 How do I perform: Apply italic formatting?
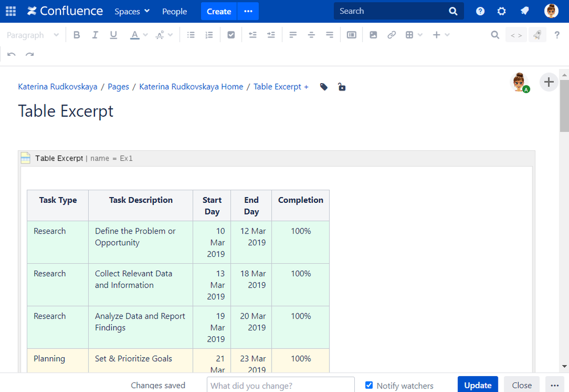tap(95, 35)
